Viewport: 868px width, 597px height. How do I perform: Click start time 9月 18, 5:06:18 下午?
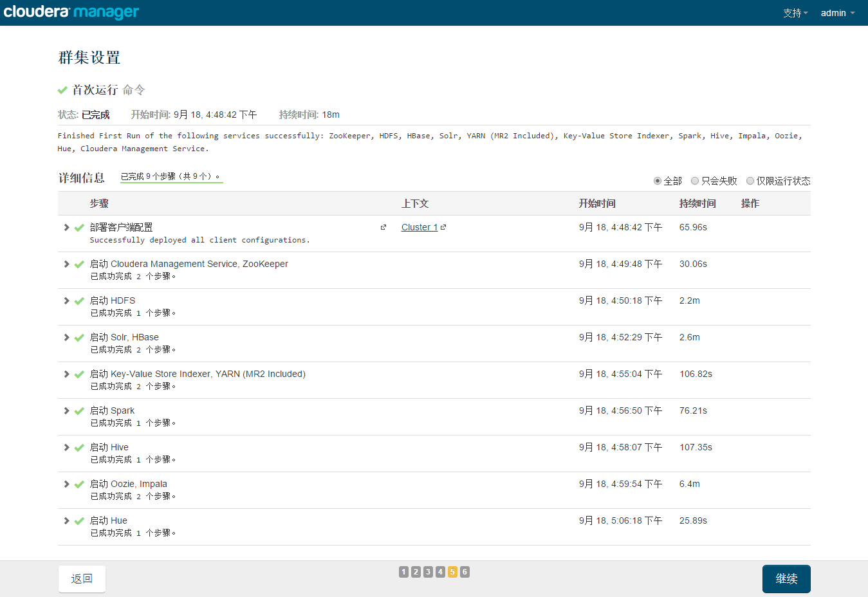(x=620, y=520)
